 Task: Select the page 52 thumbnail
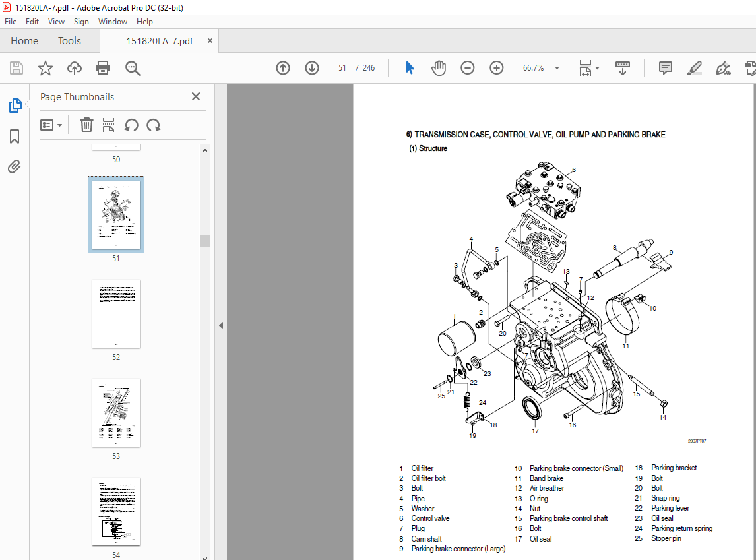(x=116, y=314)
